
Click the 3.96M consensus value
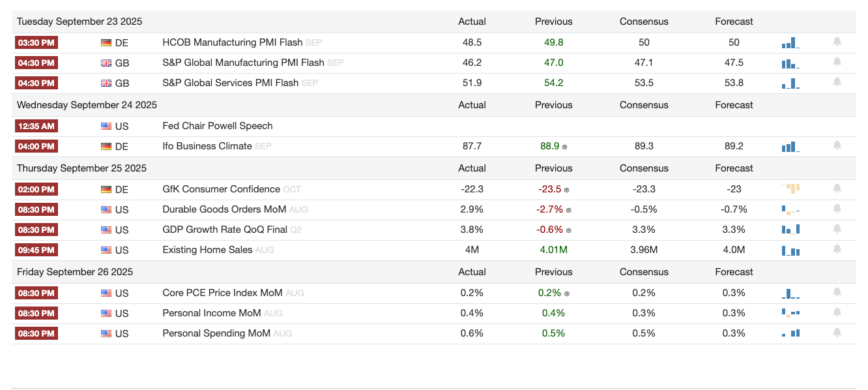[x=644, y=250]
